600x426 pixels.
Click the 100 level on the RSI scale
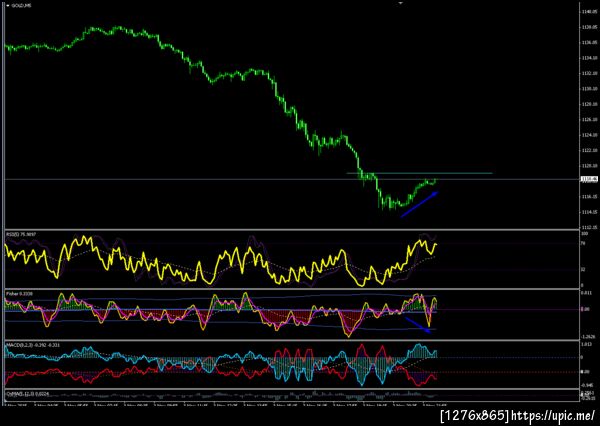coord(585,233)
